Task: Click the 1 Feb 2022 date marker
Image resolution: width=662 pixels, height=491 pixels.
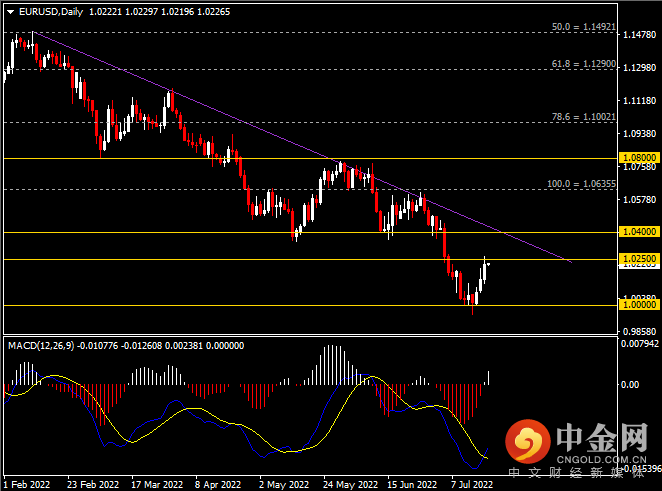Action: coord(27,484)
